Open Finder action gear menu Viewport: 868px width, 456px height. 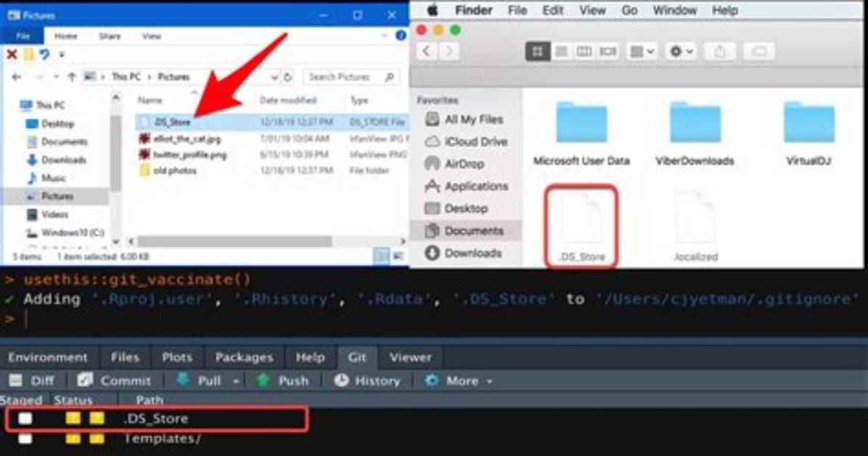tap(681, 52)
